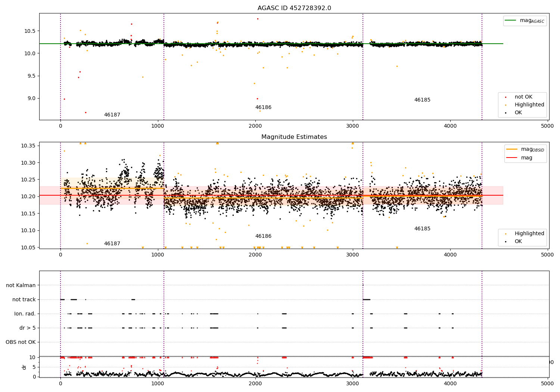Click the 'not track' row label
560x392 pixels.
24,300
